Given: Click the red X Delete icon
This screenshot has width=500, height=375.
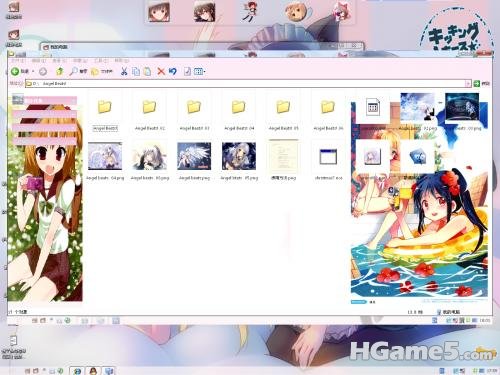Looking at the screenshot, I should (x=161, y=71).
